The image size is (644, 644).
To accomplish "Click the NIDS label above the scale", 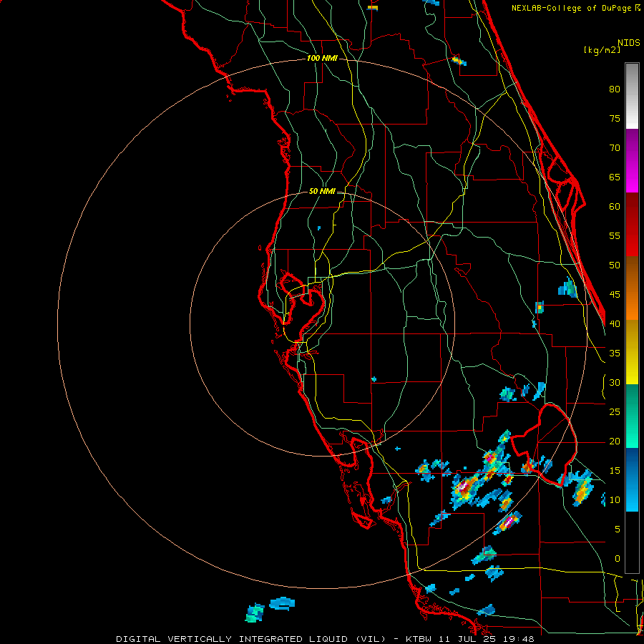I will click(x=628, y=43).
